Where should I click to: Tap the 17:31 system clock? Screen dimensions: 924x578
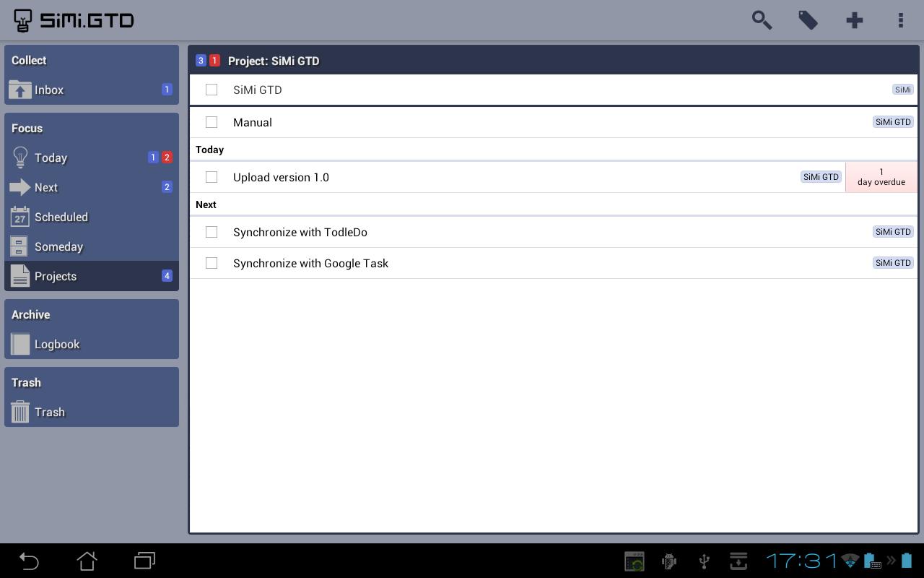(801, 561)
